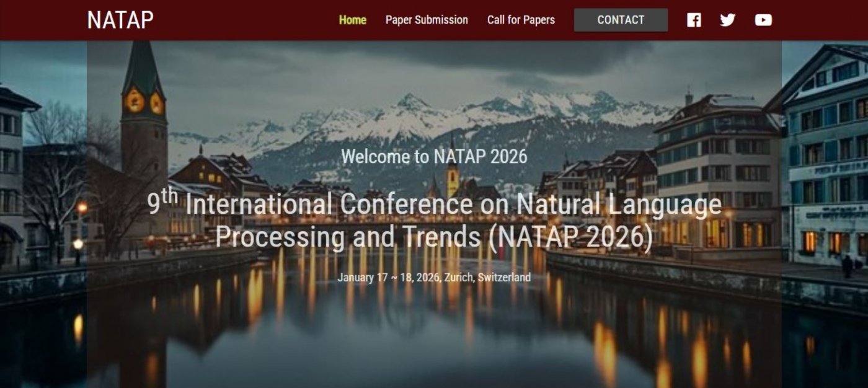Go to the Home menu item
This screenshot has height=388, width=868.
(x=352, y=20)
